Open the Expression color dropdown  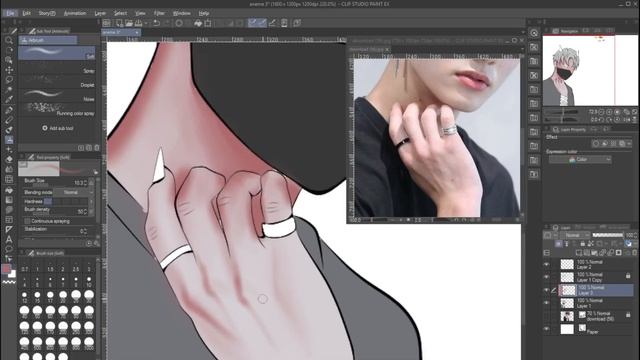tap(580, 160)
